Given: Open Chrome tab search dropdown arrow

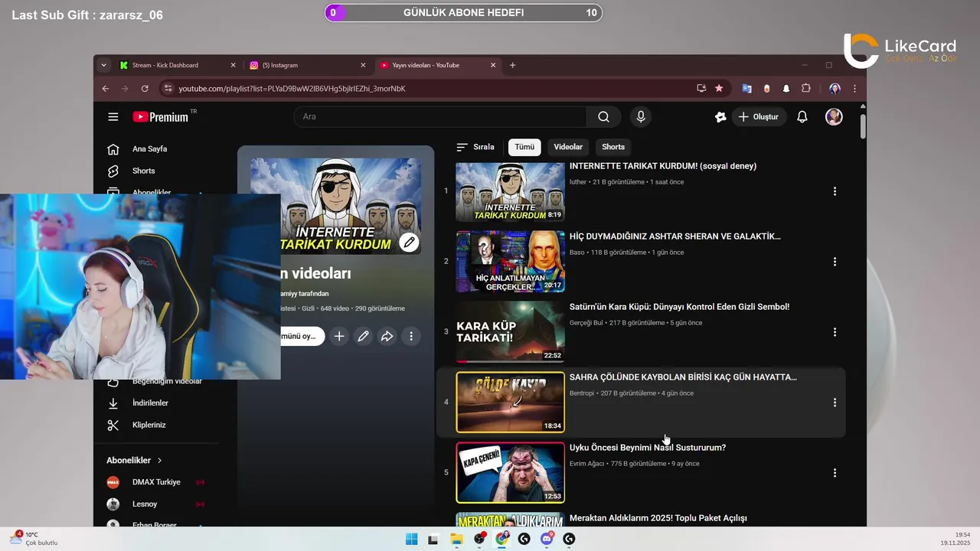Looking at the screenshot, I should [103, 65].
